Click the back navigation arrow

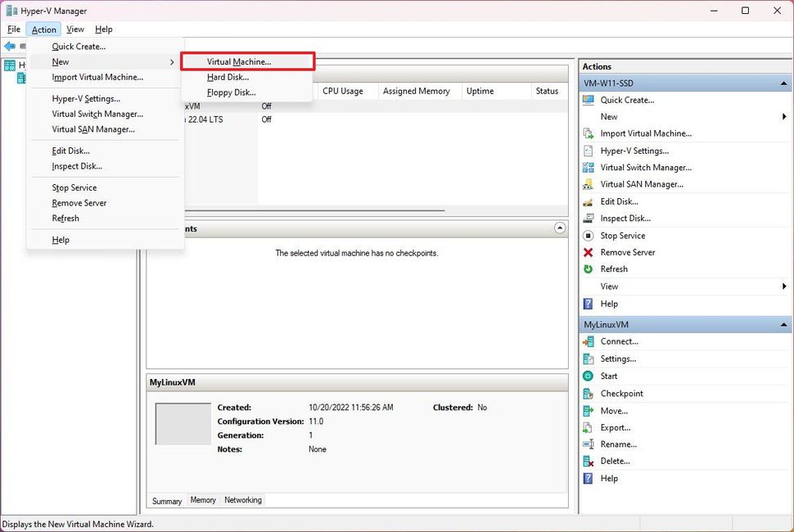pyautogui.click(x=9, y=47)
